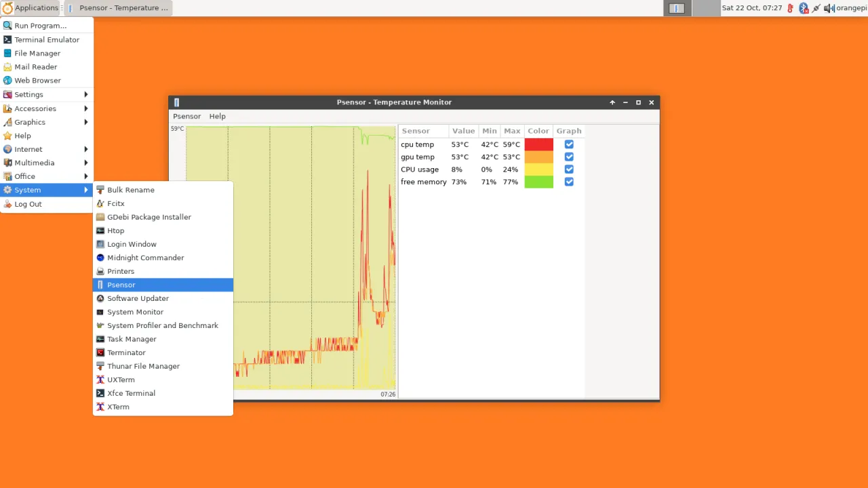Click Run Program in the Applications menu
The height and width of the screenshot is (488, 868).
[x=40, y=25]
